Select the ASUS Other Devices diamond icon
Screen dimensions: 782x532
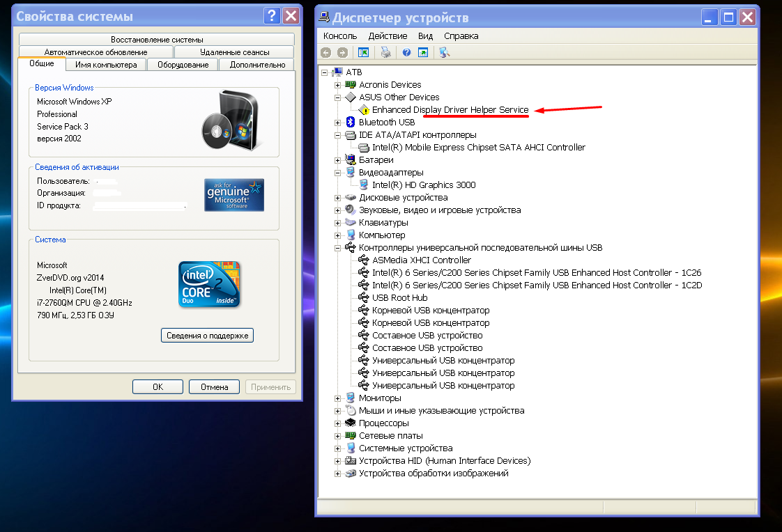pos(351,97)
